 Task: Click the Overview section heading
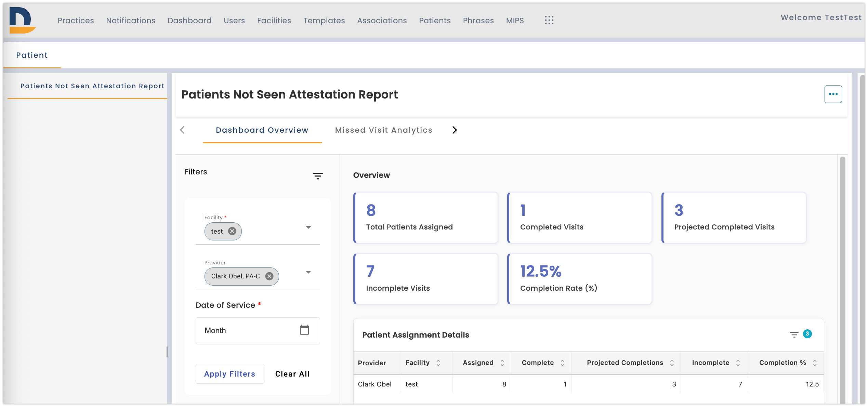tap(371, 175)
